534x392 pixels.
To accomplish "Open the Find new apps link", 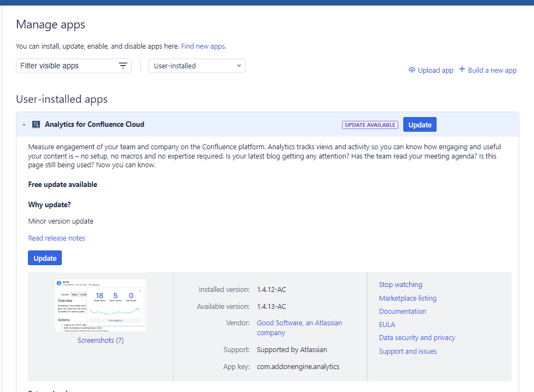I will tap(204, 46).
